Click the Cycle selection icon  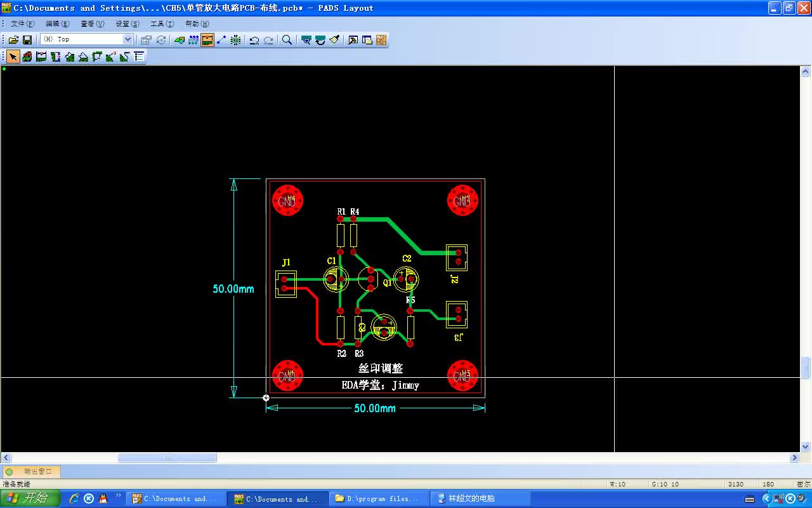click(x=161, y=39)
